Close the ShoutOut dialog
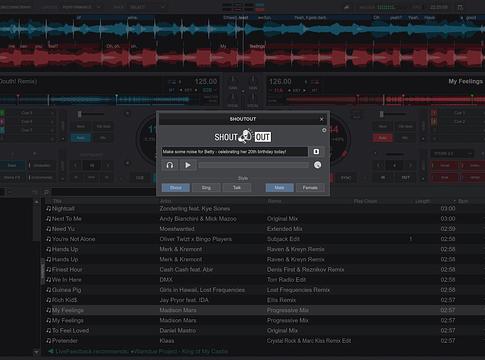This screenshot has width=485, height=360. [x=321, y=119]
